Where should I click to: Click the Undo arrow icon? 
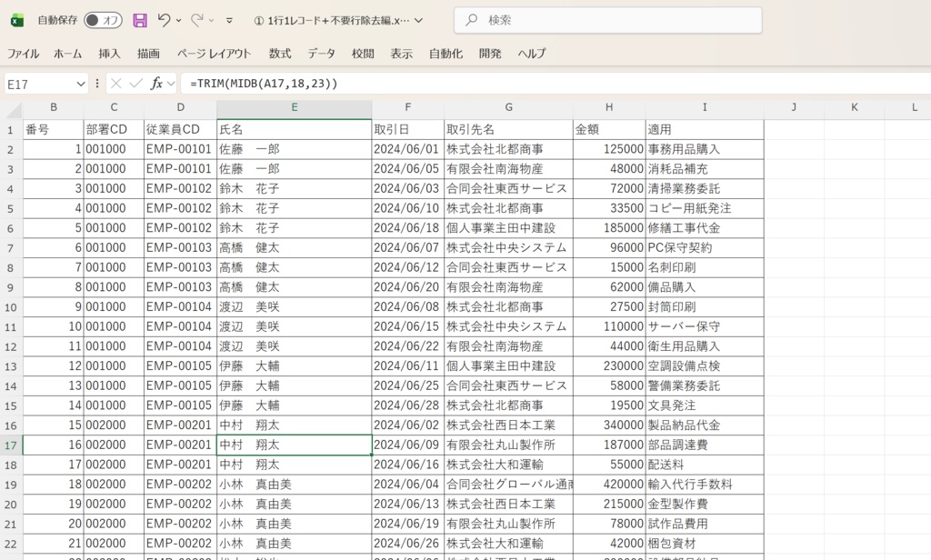tap(164, 20)
